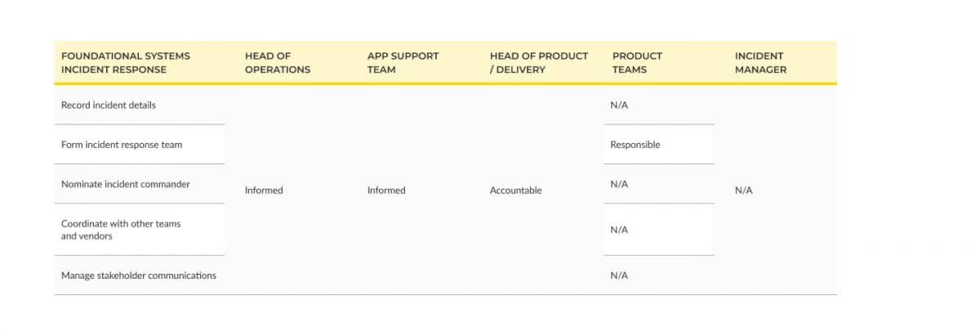Click the Responsible cell under Product Teams

click(635, 145)
